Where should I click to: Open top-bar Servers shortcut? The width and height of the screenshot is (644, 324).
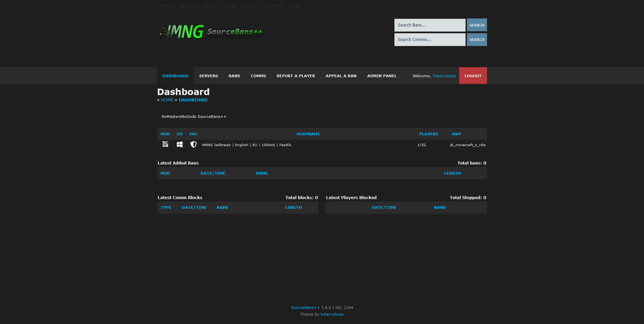189,6
